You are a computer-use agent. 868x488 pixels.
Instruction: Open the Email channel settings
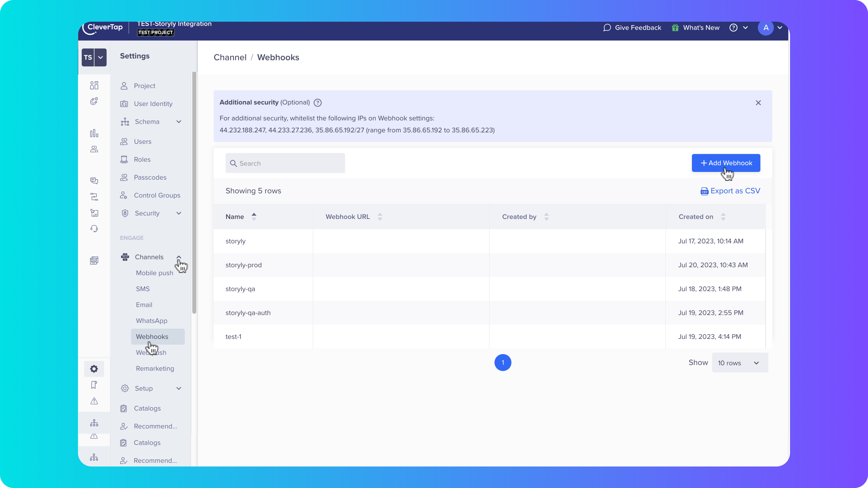[144, 305]
